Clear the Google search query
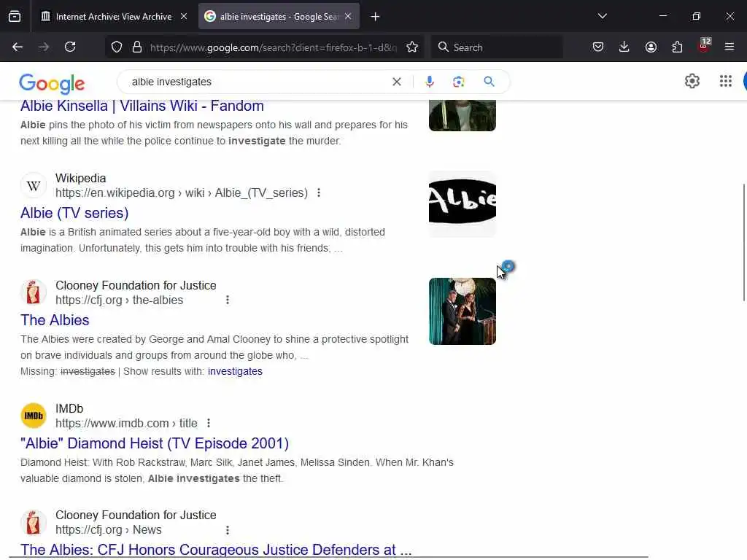This screenshot has width=747, height=560. [397, 82]
